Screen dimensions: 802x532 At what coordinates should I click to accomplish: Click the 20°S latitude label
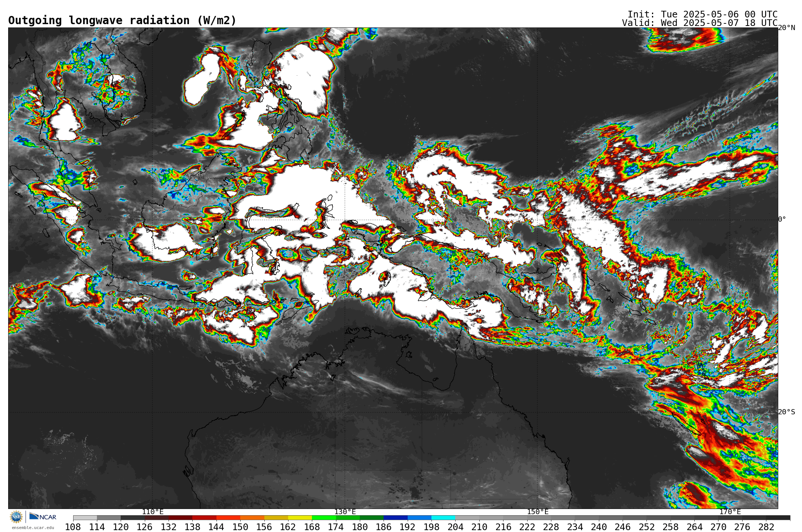(x=786, y=412)
